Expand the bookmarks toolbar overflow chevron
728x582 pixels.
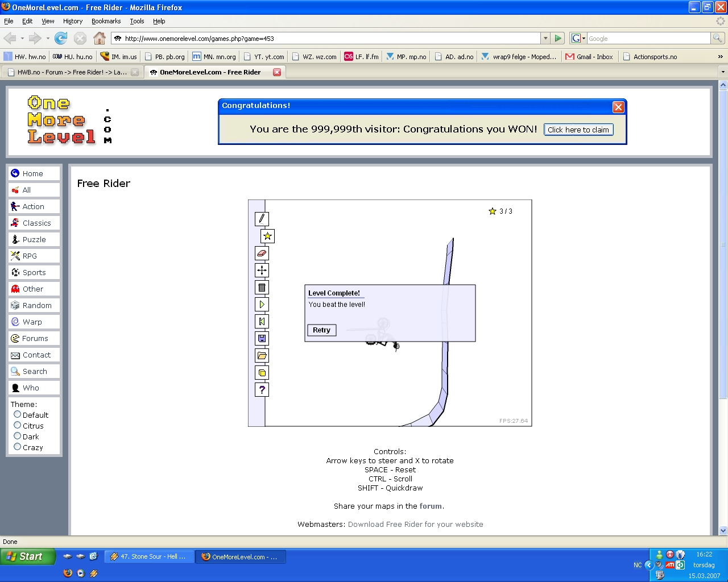(721, 57)
